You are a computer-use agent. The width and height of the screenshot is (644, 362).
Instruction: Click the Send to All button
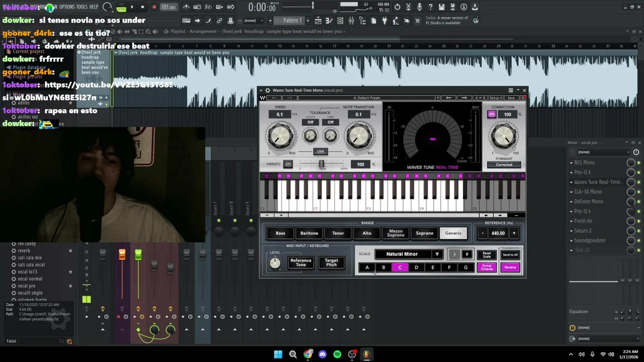coord(510,255)
